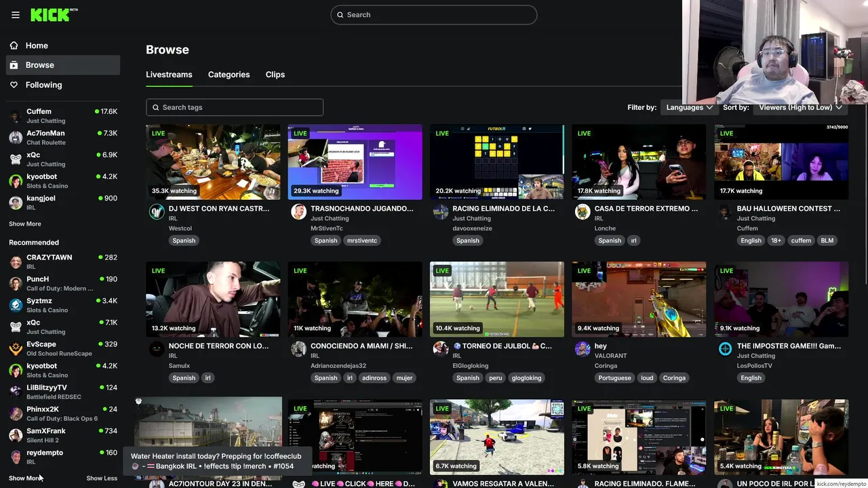Go to Home in sidebar
This screenshot has height=488, width=868.
click(x=63, y=45)
